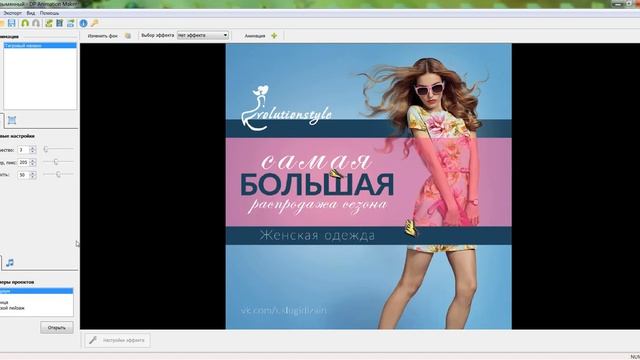Viewport: 640px width, 360px height.
Task: Click the yellow key registration icon
Action: (94, 23)
